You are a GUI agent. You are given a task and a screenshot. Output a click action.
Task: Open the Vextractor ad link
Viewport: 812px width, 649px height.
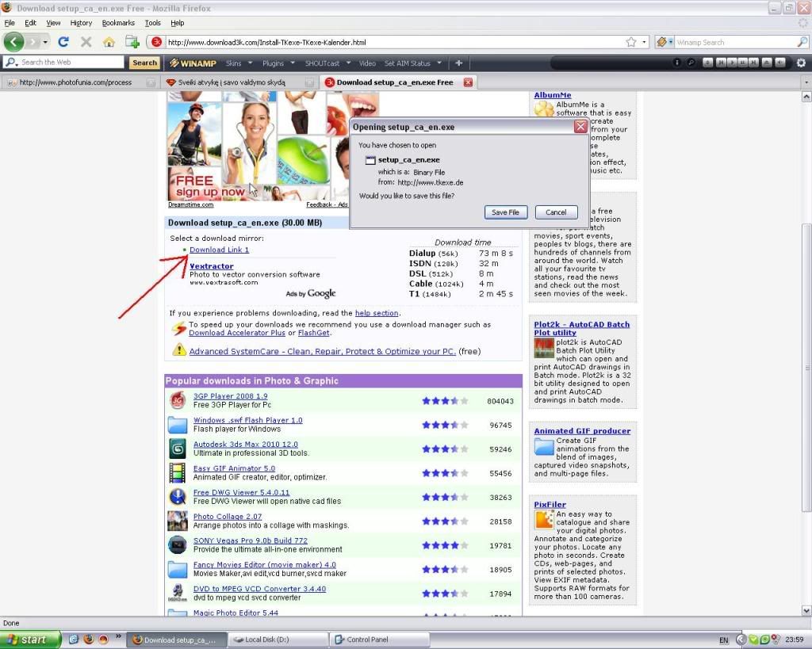(x=211, y=266)
